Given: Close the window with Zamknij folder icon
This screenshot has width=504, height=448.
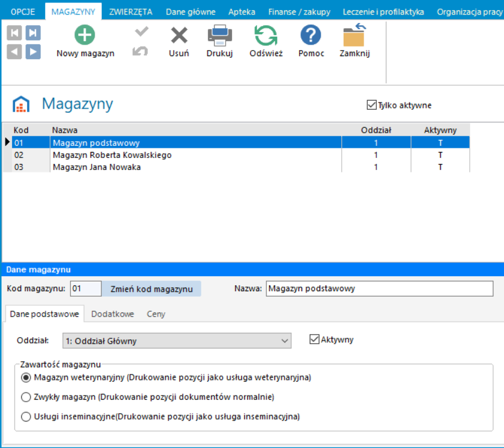Looking at the screenshot, I should coord(354,41).
